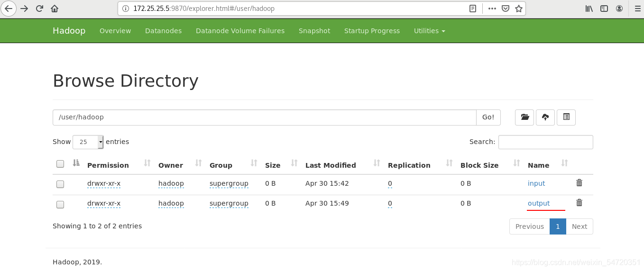Edit replication value 0 of output row

pos(390,203)
